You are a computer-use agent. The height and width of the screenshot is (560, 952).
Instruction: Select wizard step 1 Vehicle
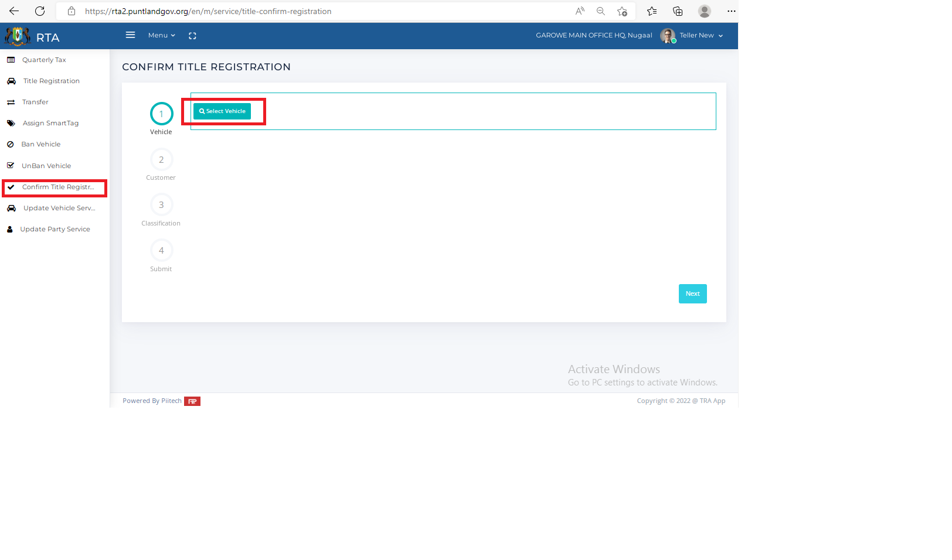click(161, 114)
